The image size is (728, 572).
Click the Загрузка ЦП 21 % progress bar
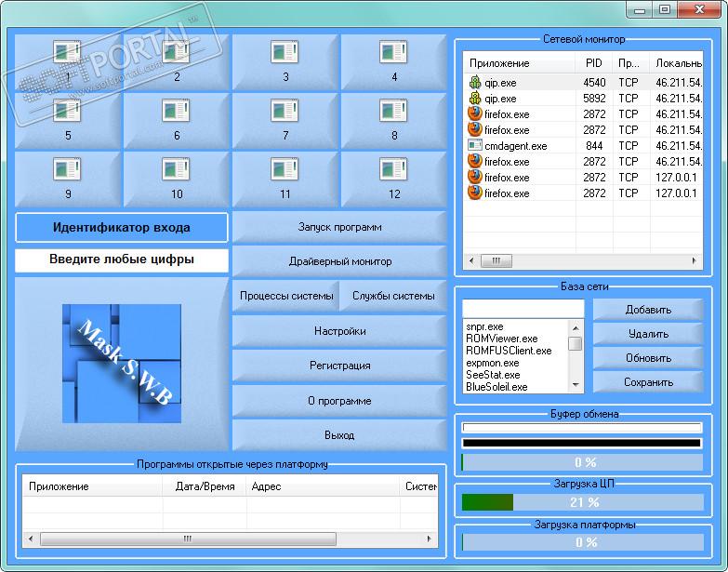[x=583, y=502]
